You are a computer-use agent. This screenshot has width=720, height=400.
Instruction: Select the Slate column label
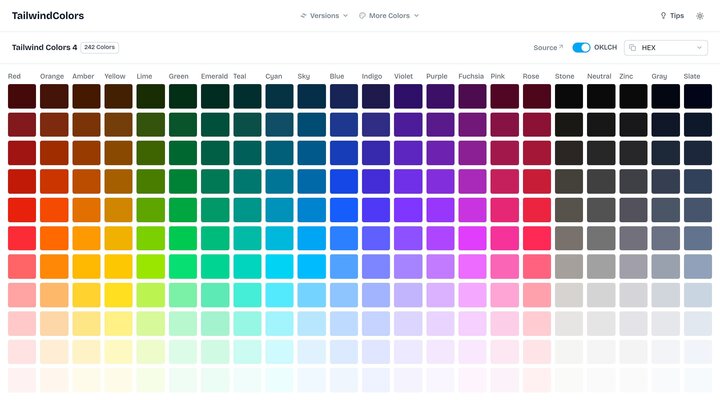693,76
